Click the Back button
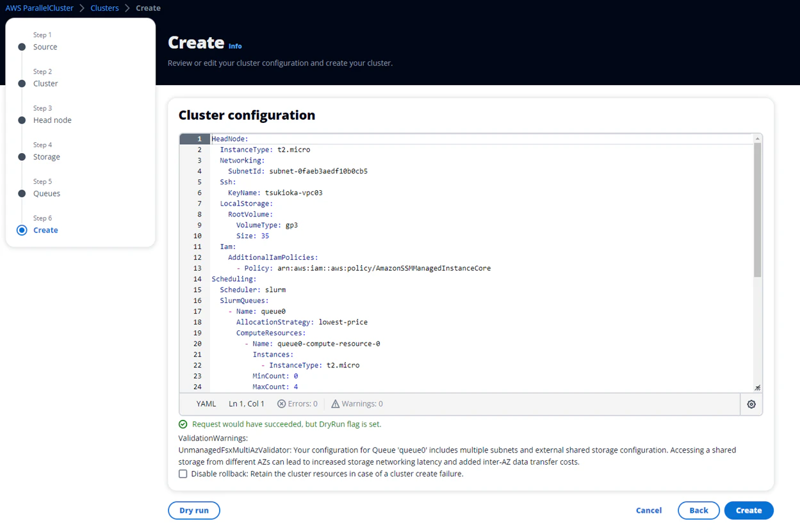Screen dimensions: 800x532 tap(699, 510)
